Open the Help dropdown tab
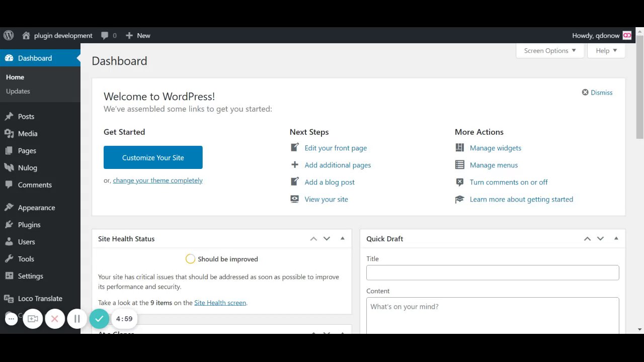644x362 pixels. (x=606, y=51)
